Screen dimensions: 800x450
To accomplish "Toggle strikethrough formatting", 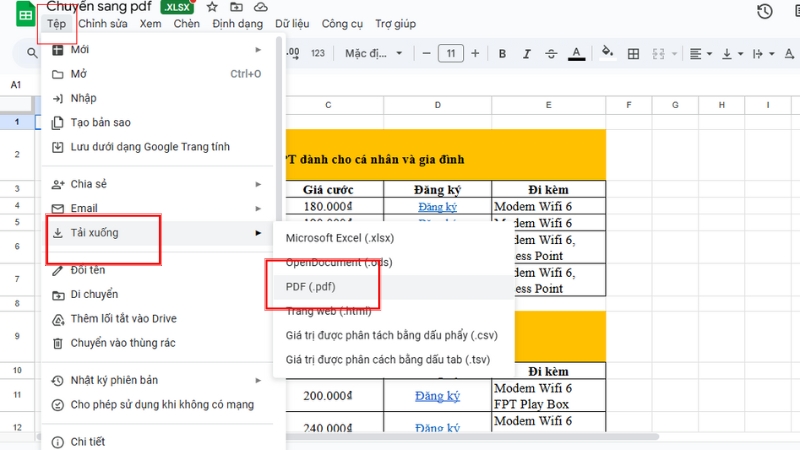I will tap(550, 54).
